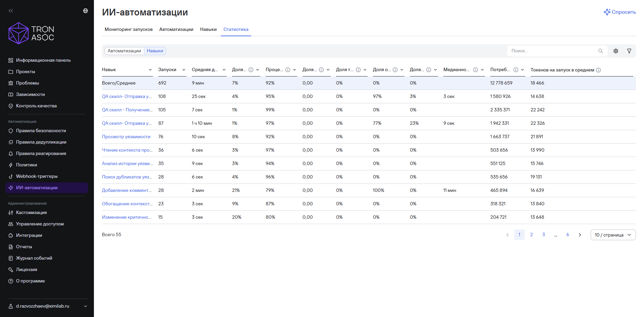Screen dimensions: 644x317
Task: Open Изменение критично... skill link
Action: 127,217
